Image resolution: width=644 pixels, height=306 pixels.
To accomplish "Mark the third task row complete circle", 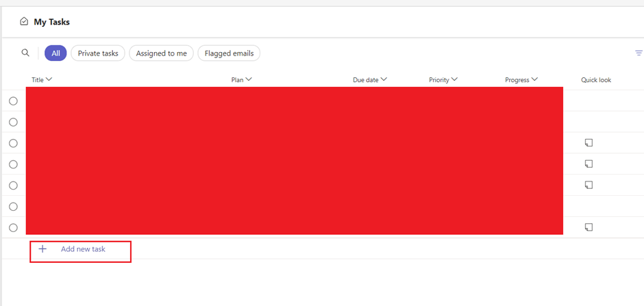I will pos(14,143).
